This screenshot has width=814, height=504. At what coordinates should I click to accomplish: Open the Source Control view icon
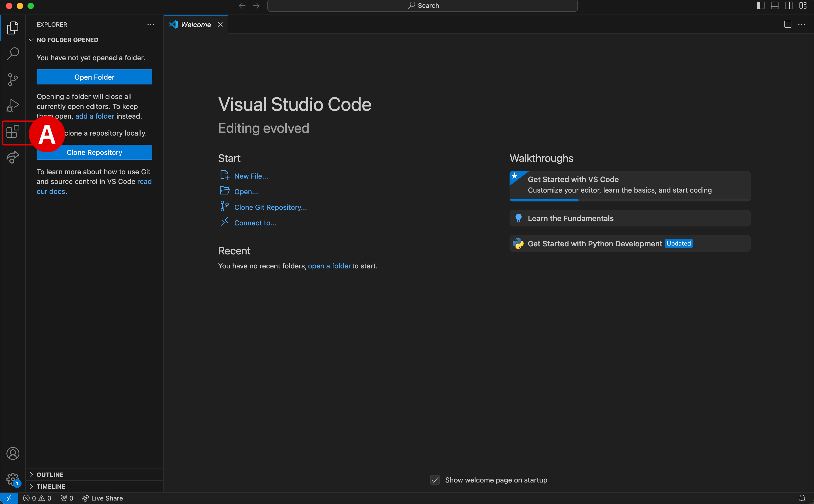[x=13, y=79]
